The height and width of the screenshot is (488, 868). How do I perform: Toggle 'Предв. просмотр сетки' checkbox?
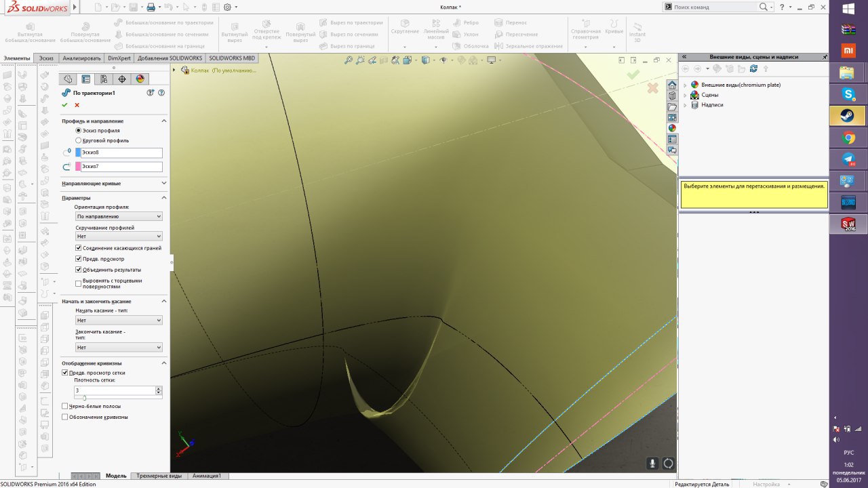tap(65, 373)
